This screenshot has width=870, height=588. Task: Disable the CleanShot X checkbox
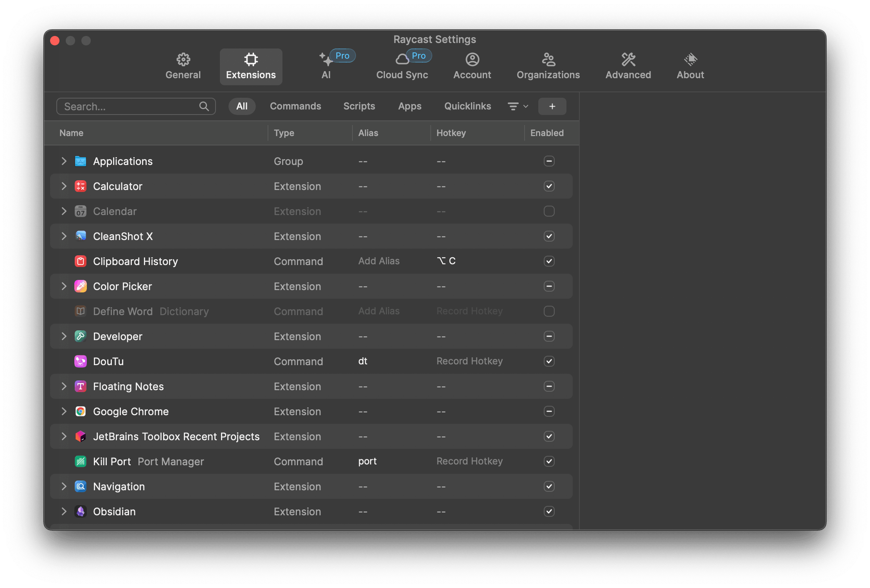(549, 236)
